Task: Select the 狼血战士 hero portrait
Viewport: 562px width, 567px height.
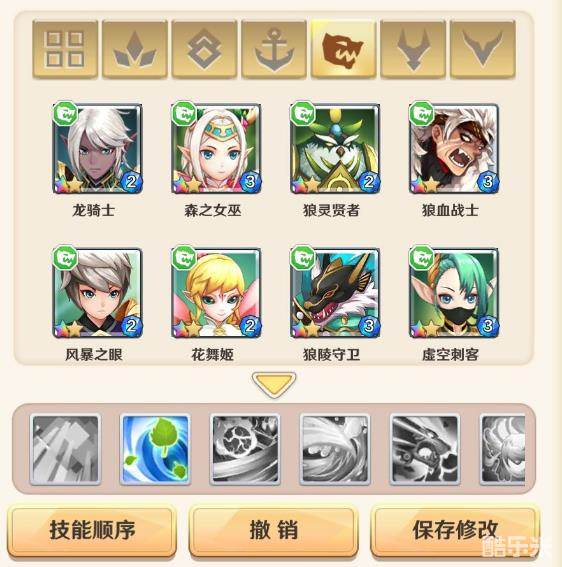Action: (454, 148)
